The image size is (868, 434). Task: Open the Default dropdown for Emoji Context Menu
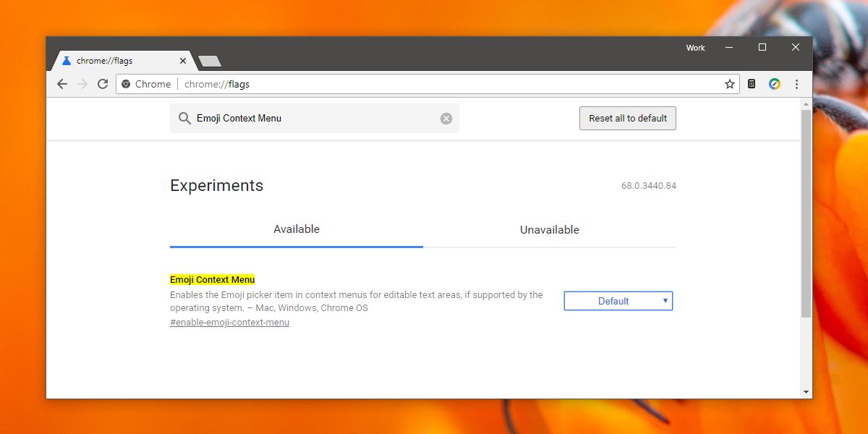click(618, 301)
